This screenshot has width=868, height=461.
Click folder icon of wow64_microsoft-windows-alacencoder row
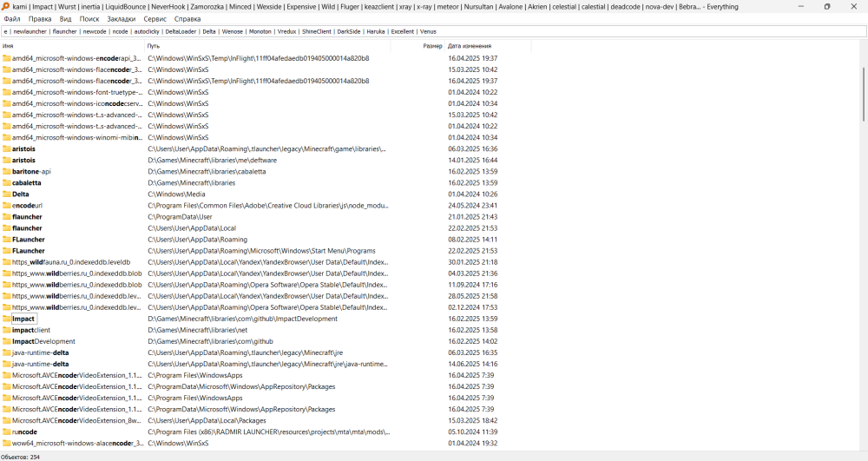(7, 444)
